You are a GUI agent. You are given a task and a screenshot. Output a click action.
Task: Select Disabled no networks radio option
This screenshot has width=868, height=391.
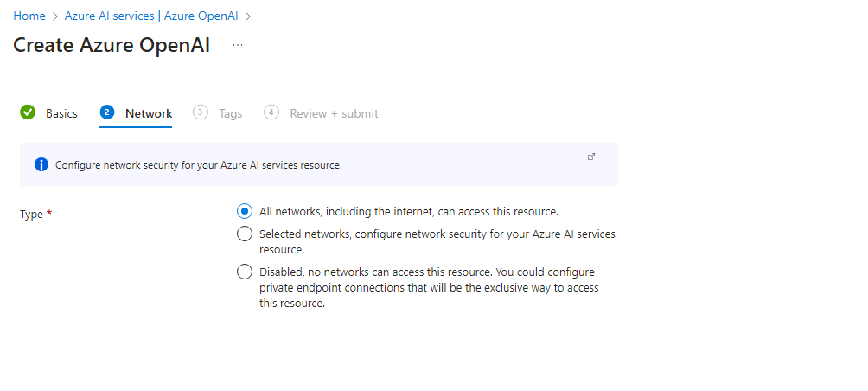click(245, 272)
